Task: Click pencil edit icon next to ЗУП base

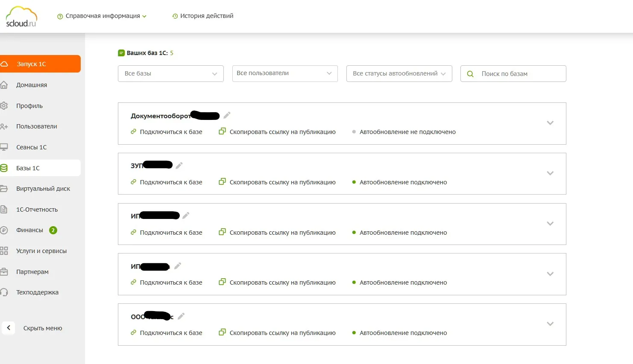Action: [179, 165]
